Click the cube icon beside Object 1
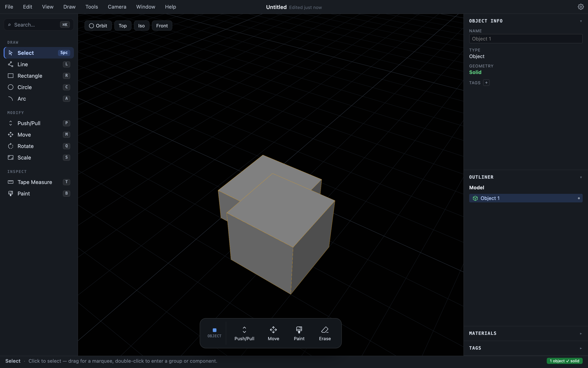The height and width of the screenshot is (368, 588). click(x=475, y=198)
